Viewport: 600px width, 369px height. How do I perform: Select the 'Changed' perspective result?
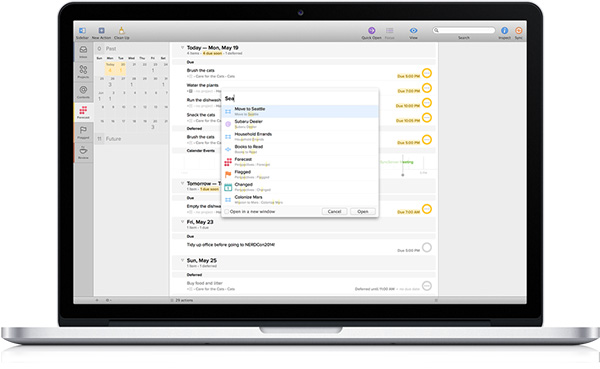[300, 187]
